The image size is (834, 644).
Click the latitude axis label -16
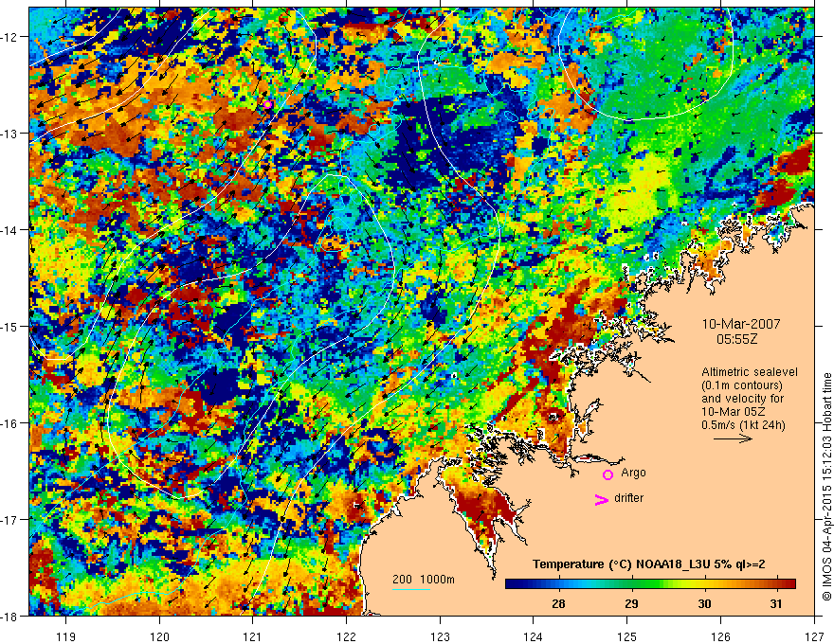pyautogui.click(x=10, y=423)
